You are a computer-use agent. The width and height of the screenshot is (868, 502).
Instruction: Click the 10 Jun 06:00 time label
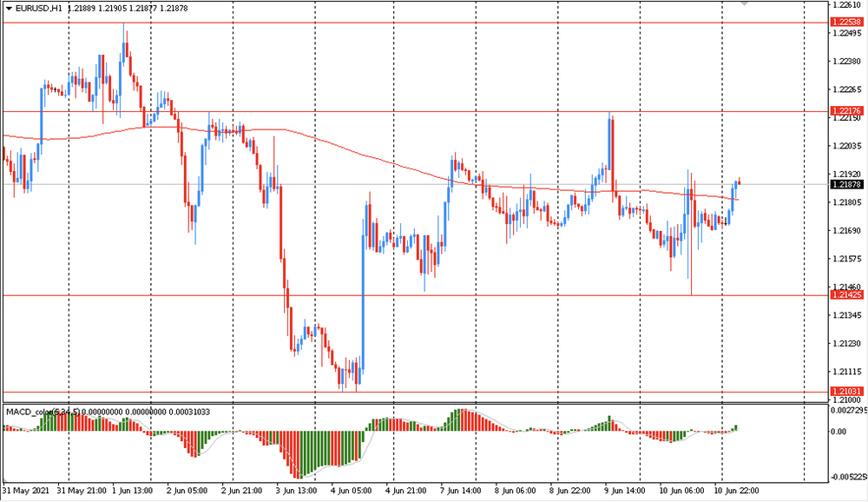(681, 491)
